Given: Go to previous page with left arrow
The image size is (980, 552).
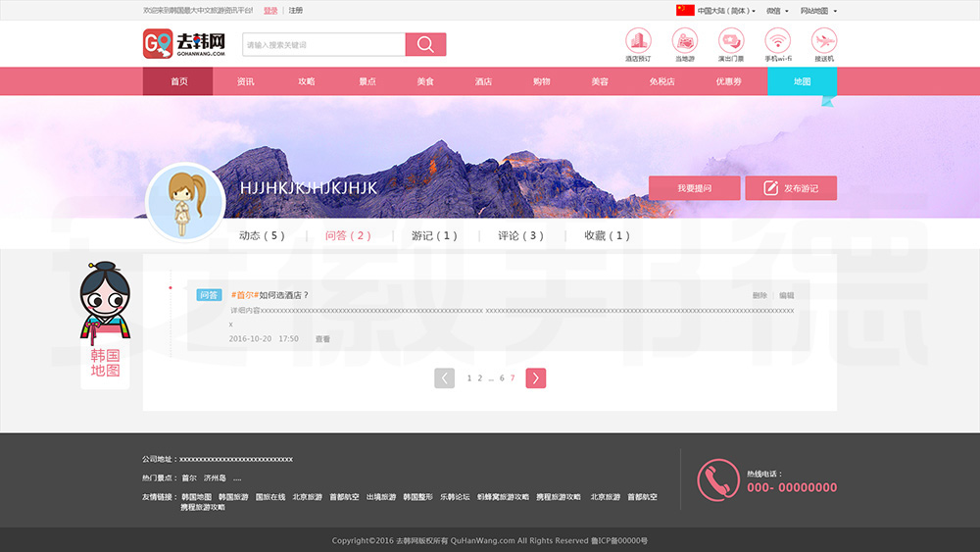Looking at the screenshot, I should coord(444,378).
